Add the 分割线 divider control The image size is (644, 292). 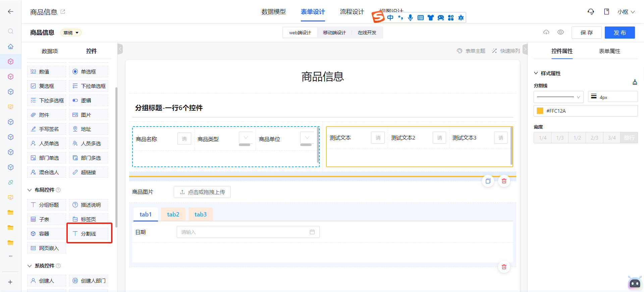(x=89, y=234)
